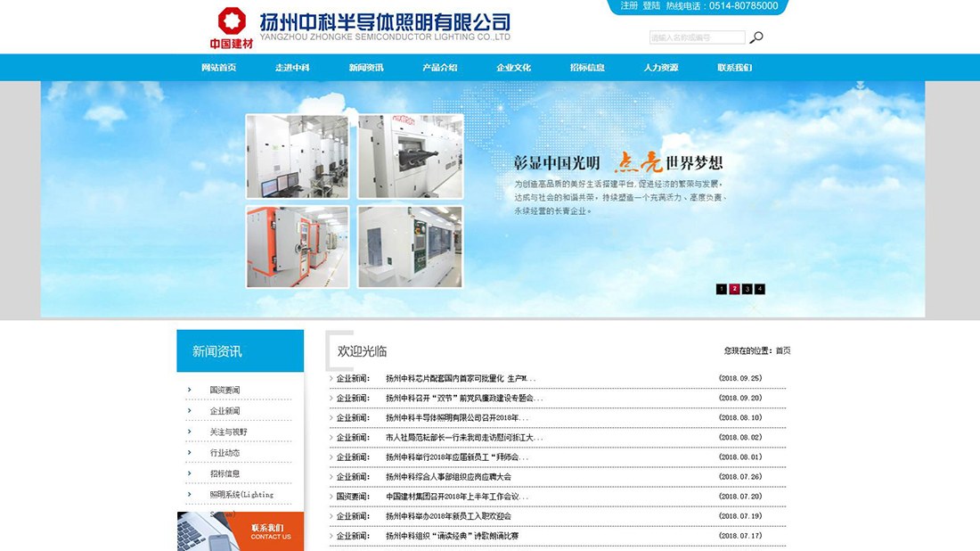
Task: Open the 网站首页 navigation menu item
Action: coord(222,67)
